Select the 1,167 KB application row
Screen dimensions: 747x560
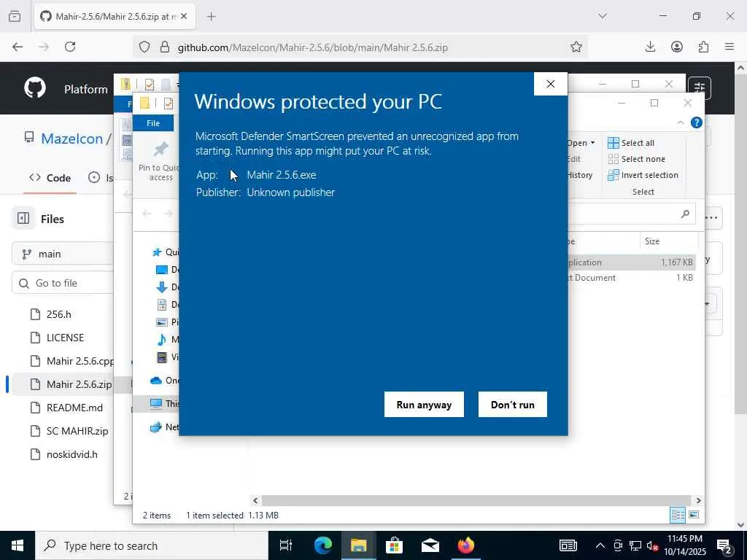(631, 262)
